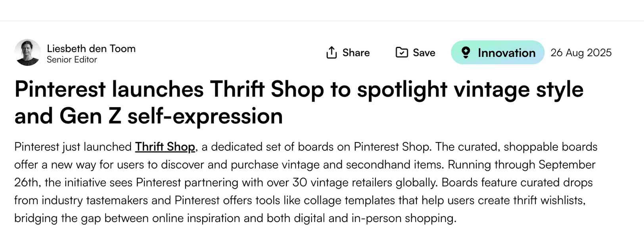Viewport: 644px width, 238px height.
Task: Click the Senior Editor subtitle
Action: [72, 59]
